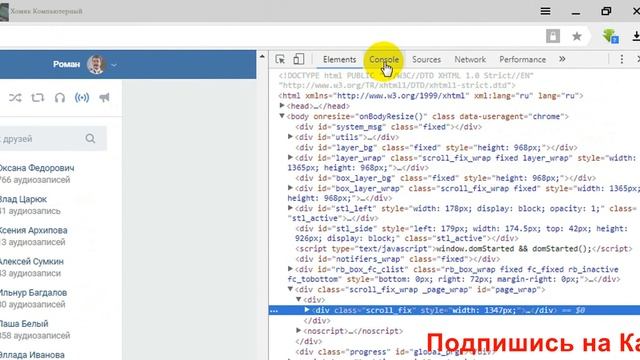Open the Performance tab

click(x=522, y=60)
